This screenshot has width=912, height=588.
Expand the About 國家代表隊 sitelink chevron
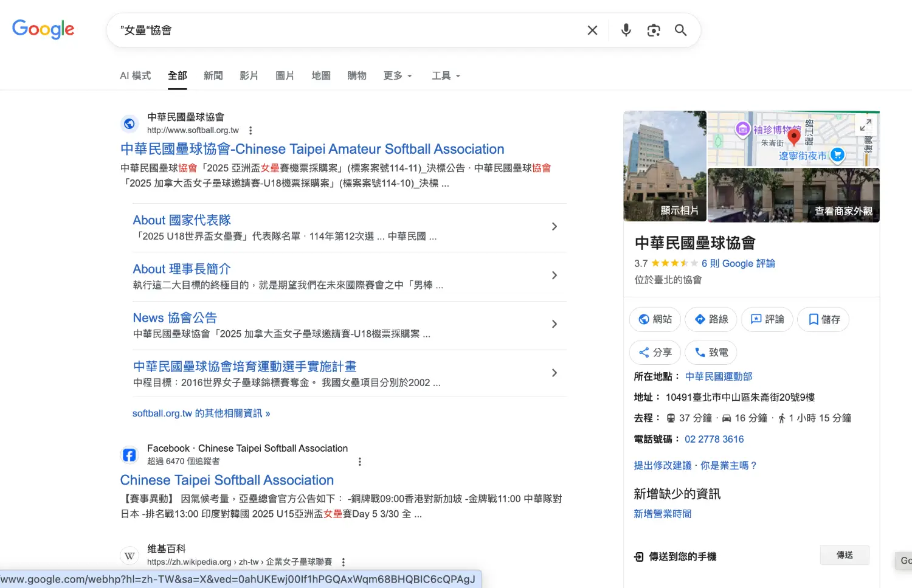554,227
